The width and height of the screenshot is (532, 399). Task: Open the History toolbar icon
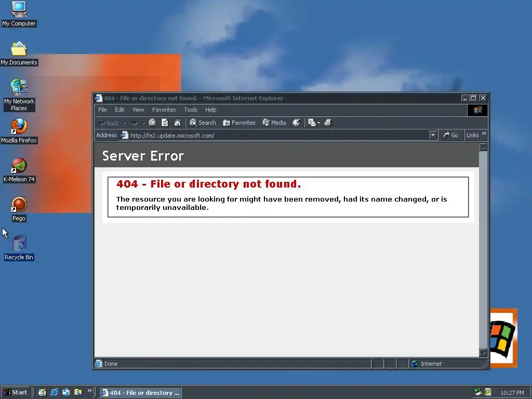297,123
